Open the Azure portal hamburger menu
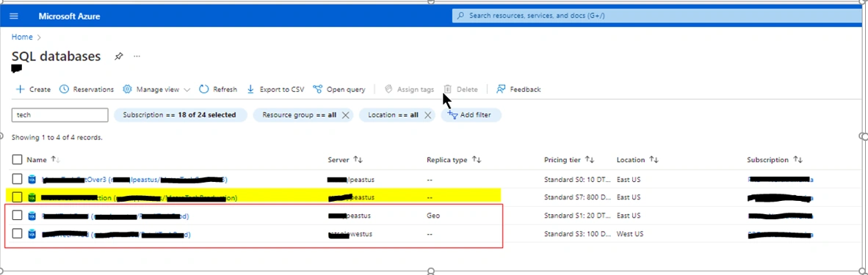868x275 pixels. pyautogui.click(x=15, y=16)
